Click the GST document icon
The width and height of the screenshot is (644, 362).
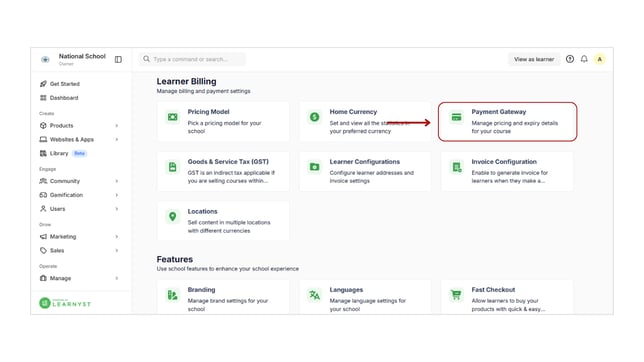[x=172, y=167]
